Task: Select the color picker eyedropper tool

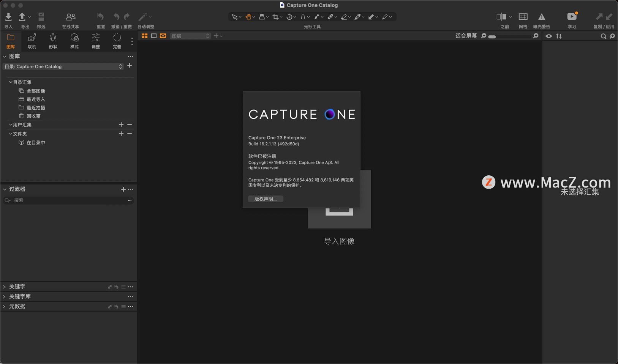Action: (x=358, y=17)
